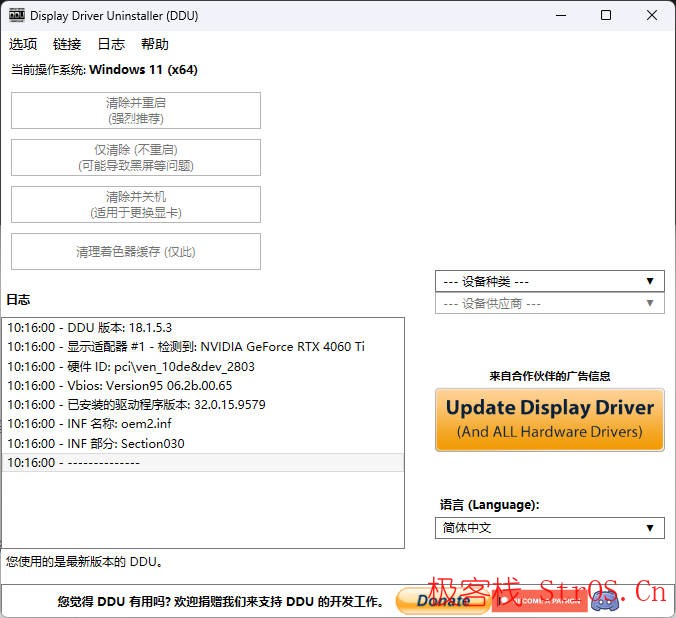This screenshot has width=676, height=618.
Task: Click 清理着色器缓存 (仅此) button
Action: coord(136,251)
